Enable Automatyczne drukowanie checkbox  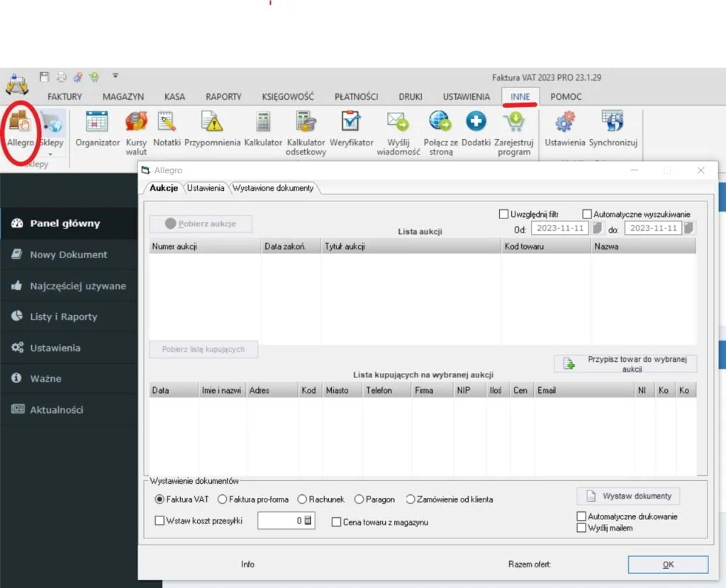[581, 516]
